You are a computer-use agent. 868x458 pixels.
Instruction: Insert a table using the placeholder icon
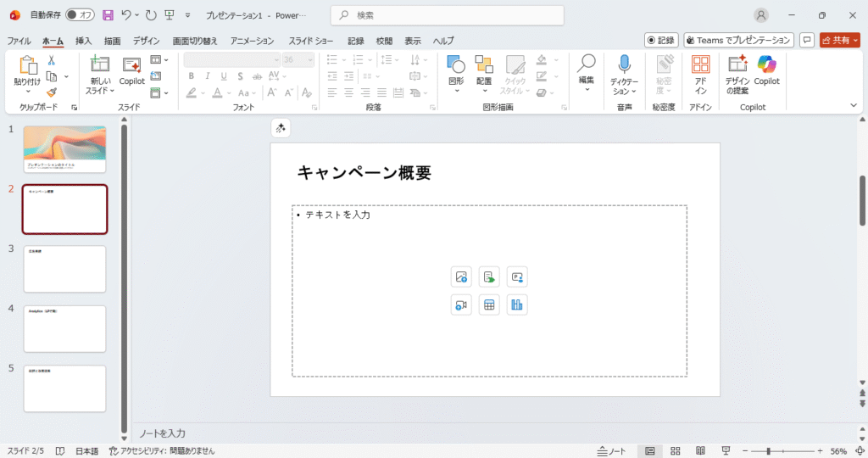coord(488,305)
